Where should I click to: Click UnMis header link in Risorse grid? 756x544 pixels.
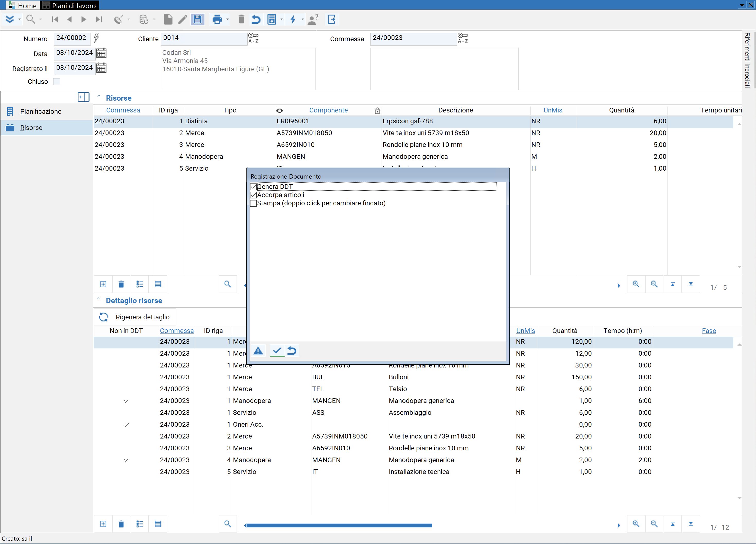pos(553,110)
